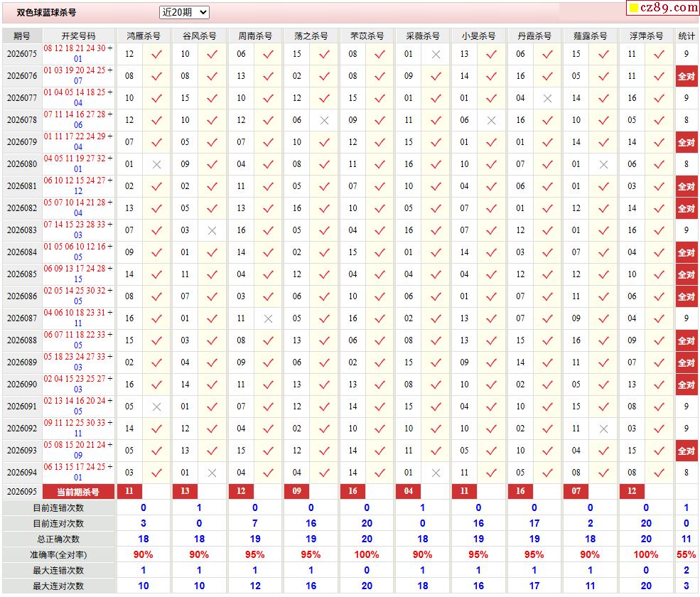Image resolution: width=700 pixels, height=597 pixels.
Task: Click the X mark for 薤露杀号 in row 2026080
Action: point(603,164)
